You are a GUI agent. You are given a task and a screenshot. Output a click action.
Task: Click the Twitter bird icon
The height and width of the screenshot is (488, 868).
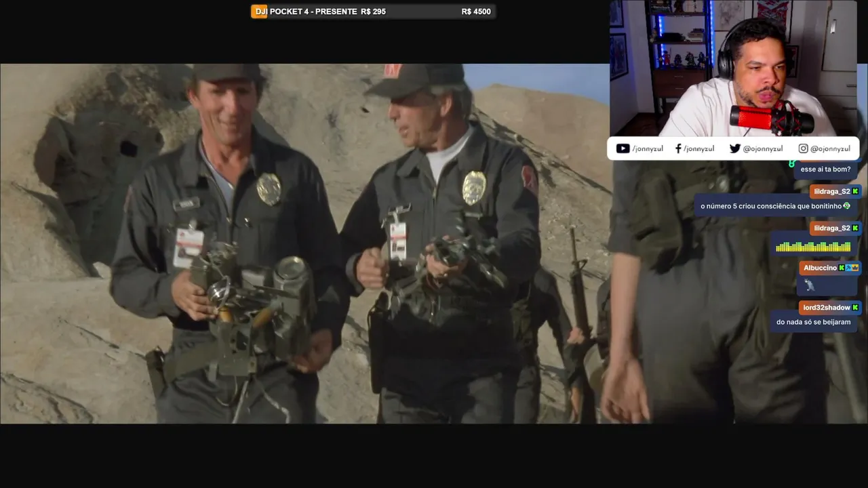[x=735, y=148]
